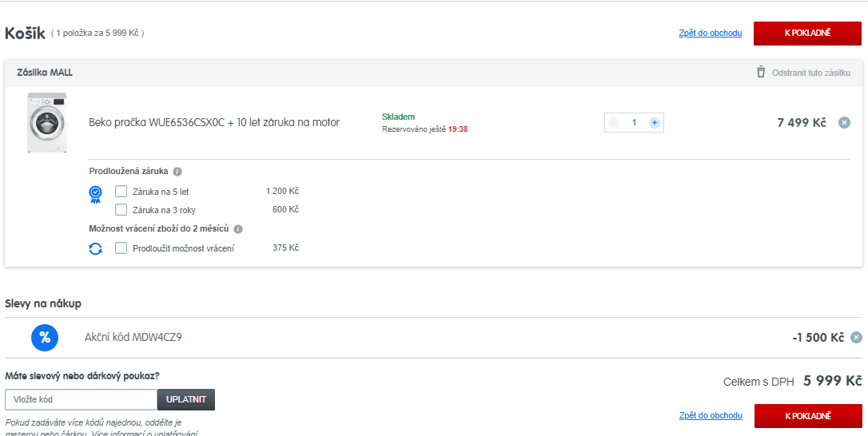Click the Slevy na nákup heading
The image size is (868, 436).
pos(43,303)
